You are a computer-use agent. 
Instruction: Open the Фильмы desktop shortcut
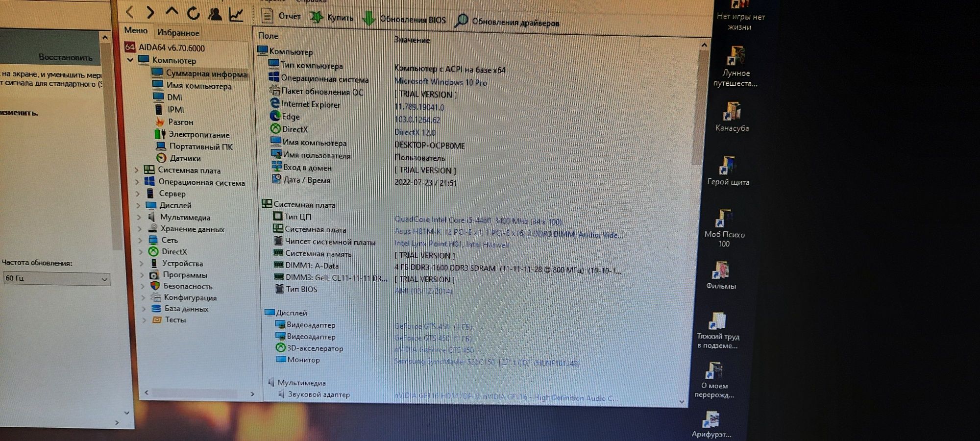tap(721, 275)
